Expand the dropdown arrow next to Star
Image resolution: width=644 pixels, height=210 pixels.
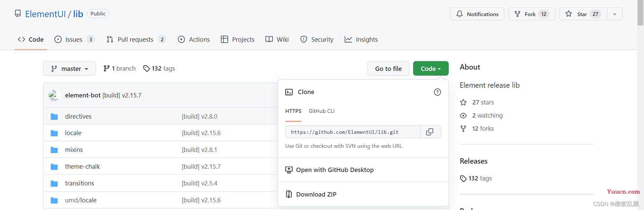(x=615, y=14)
